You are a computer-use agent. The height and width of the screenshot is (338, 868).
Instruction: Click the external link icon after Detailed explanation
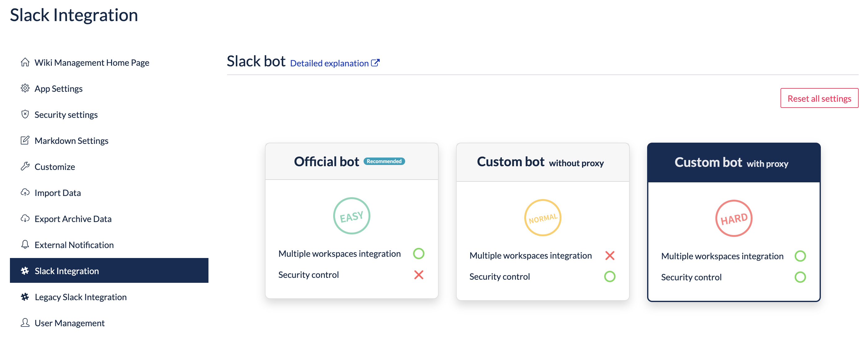pyautogui.click(x=375, y=63)
